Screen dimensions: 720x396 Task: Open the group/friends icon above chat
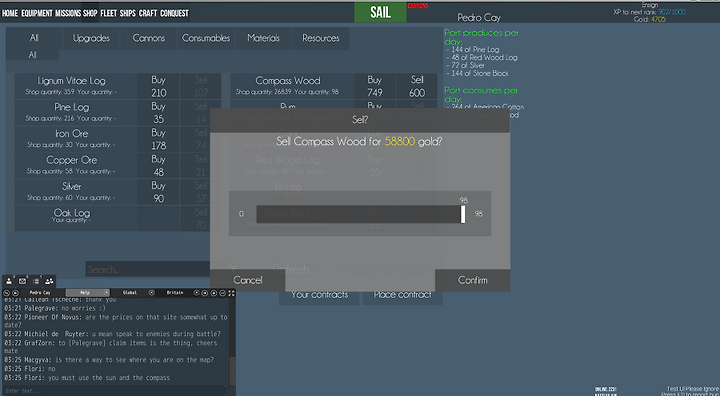pyautogui.click(x=49, y=281)
